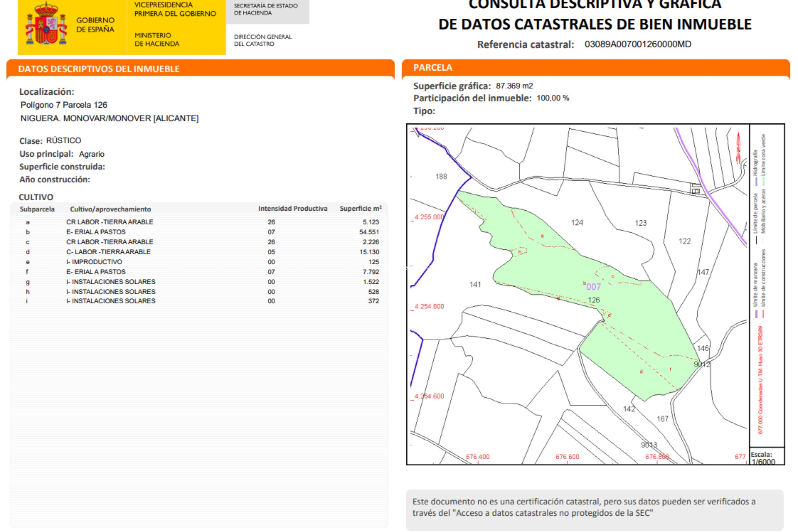The width and height of the screenshot is (798, 532).
Task: Select the DATOS DESCRIPTIVOS DEL INMUEBLE header
Action: click(x=99, y=69)
